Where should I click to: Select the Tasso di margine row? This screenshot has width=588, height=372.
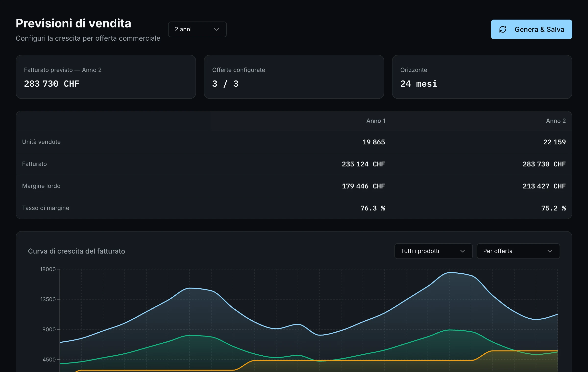pos(294,208)
